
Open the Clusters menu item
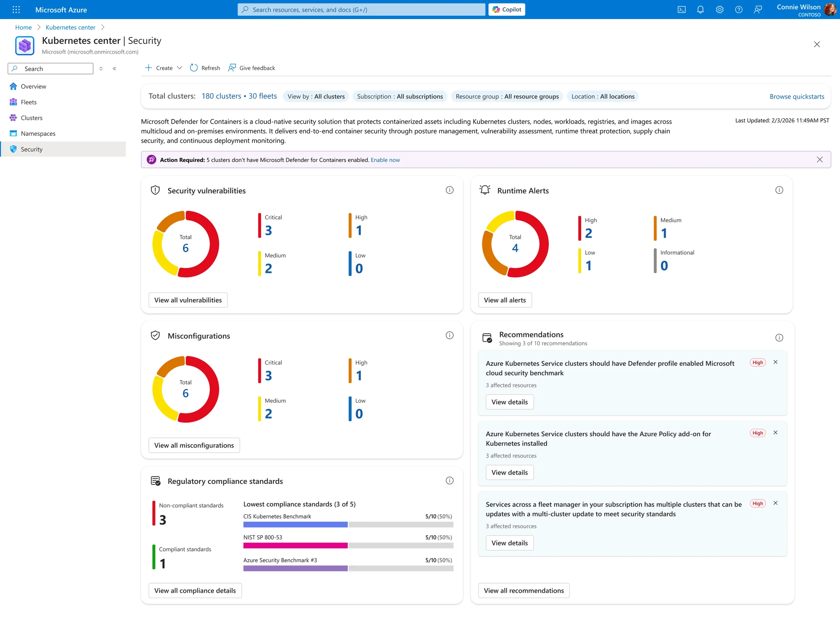63,118
